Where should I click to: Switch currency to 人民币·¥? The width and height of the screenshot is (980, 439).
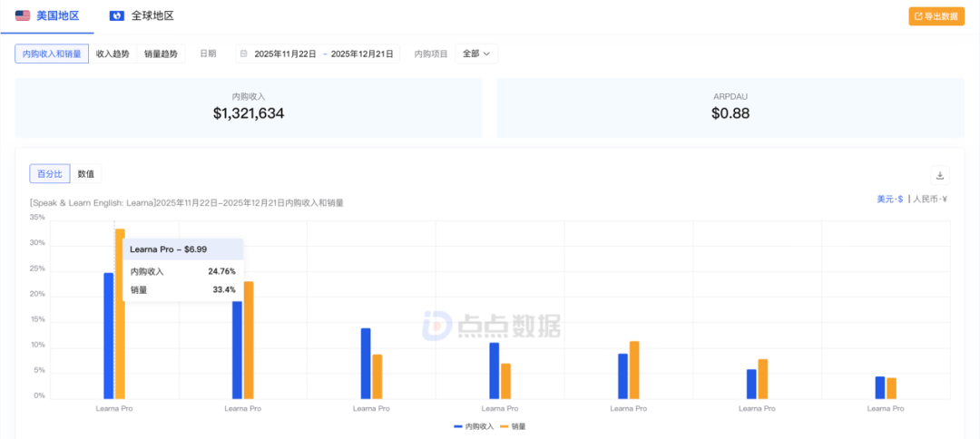point(930,200)
